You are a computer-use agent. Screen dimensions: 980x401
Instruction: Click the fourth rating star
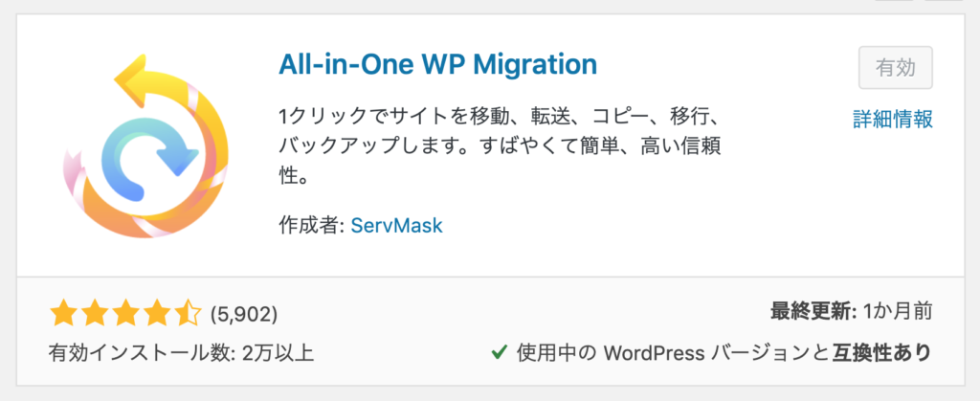157,313
